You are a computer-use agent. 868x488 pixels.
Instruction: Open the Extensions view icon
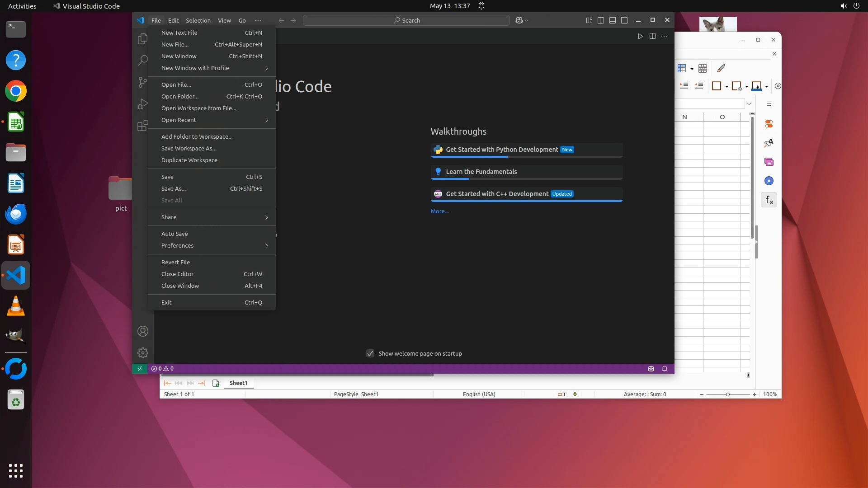[x=142, y=126]
